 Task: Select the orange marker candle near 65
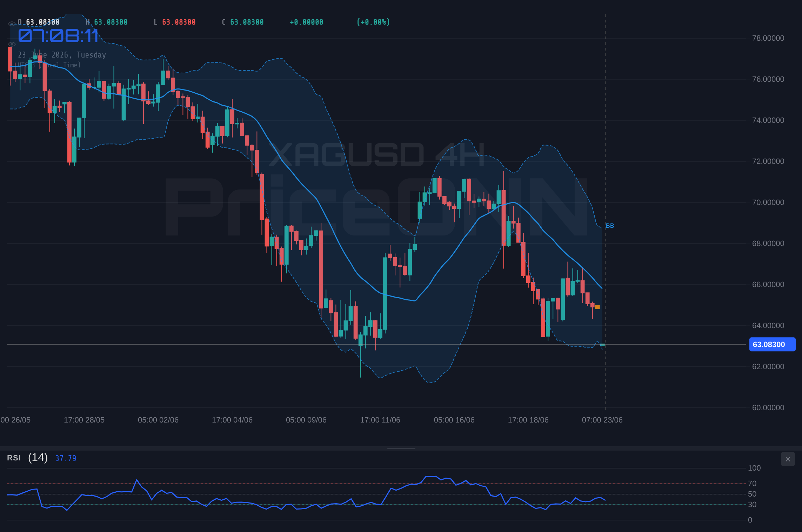[x=597, y=307]
